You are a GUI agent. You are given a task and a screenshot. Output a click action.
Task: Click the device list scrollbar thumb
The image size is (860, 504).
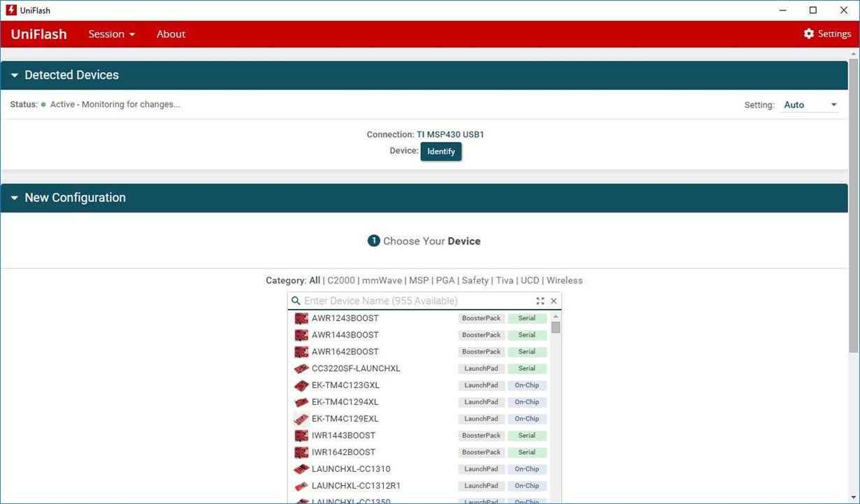[556, 327]
